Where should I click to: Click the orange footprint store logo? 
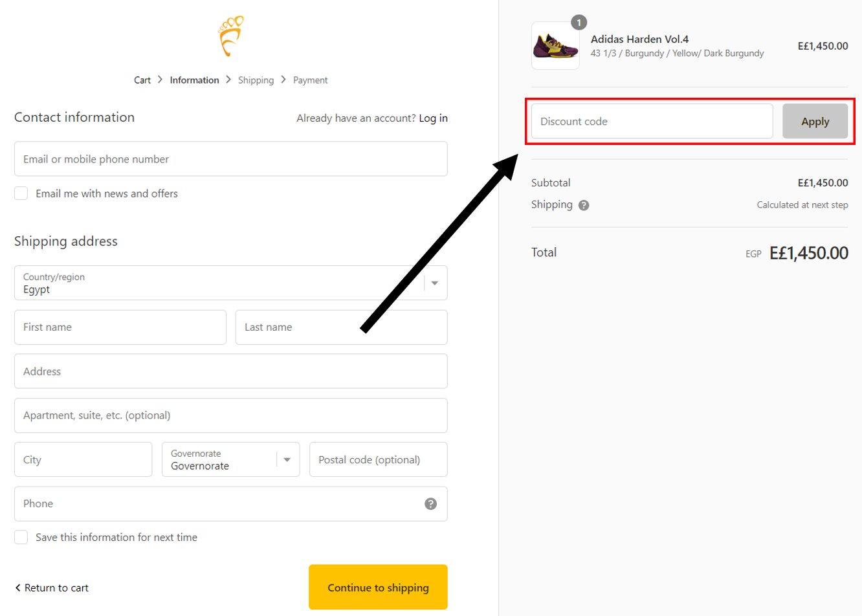click(231, 36)
